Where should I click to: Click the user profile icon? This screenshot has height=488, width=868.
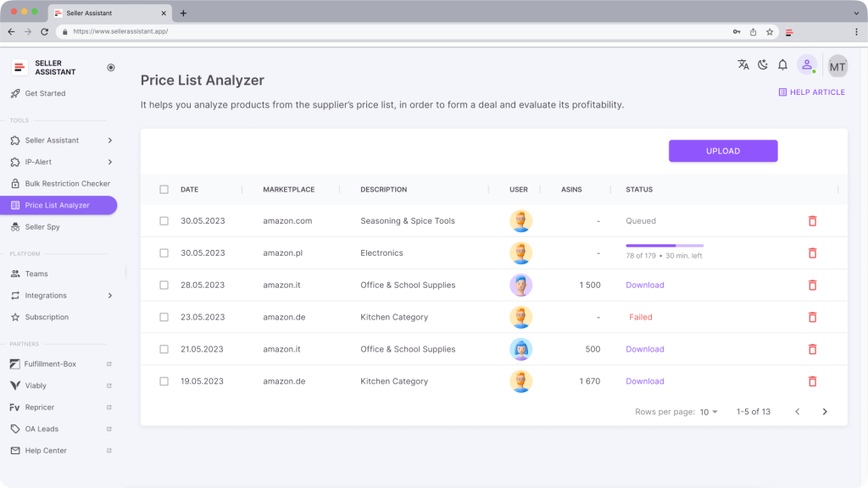807,64
